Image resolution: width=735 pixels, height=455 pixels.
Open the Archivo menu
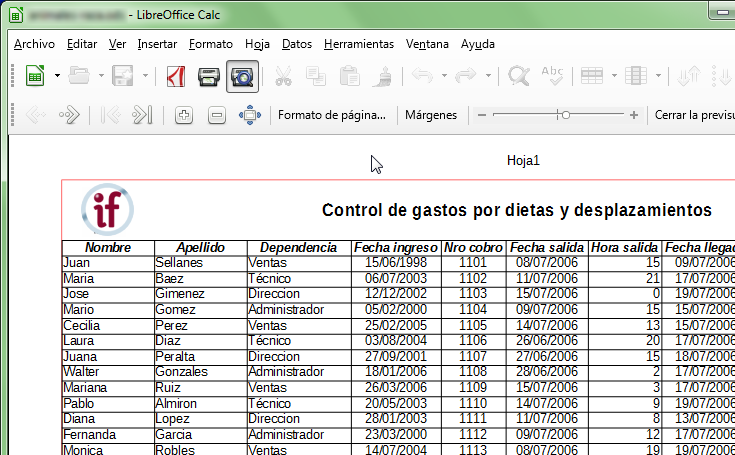pos(34,44)
